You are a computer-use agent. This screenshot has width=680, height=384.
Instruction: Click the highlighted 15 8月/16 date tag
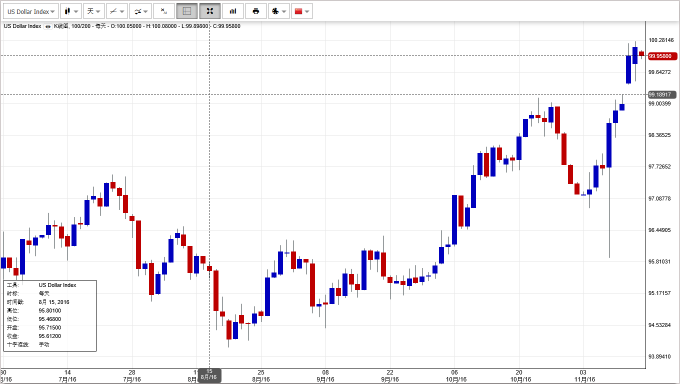point(209,375)
